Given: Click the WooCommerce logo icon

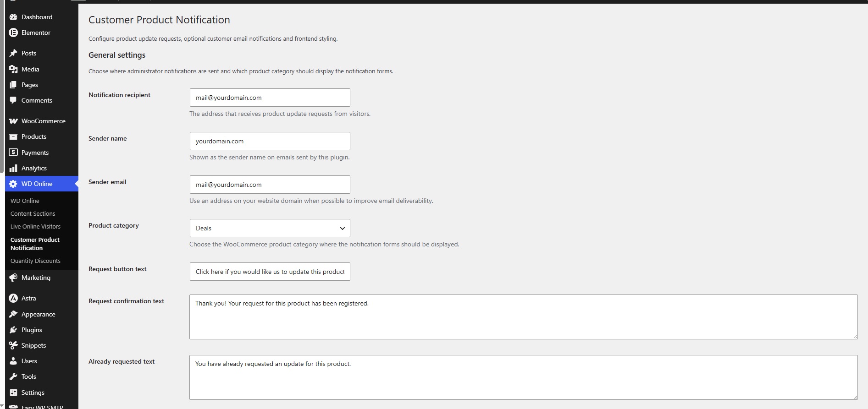Looking at the screenshot, I should (13, 121).
